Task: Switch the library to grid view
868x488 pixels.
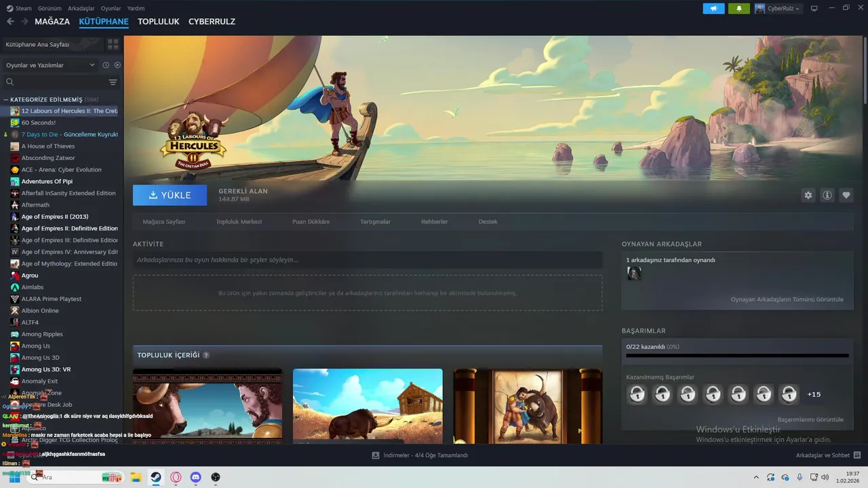Action: [x=113, y=44]
